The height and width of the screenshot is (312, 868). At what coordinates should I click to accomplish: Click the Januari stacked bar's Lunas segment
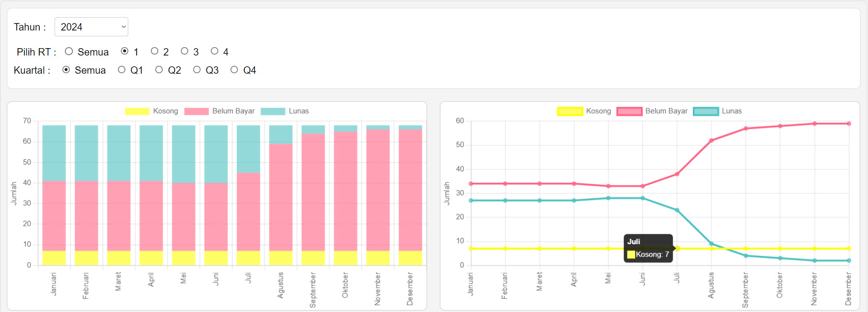pos(54,153)
